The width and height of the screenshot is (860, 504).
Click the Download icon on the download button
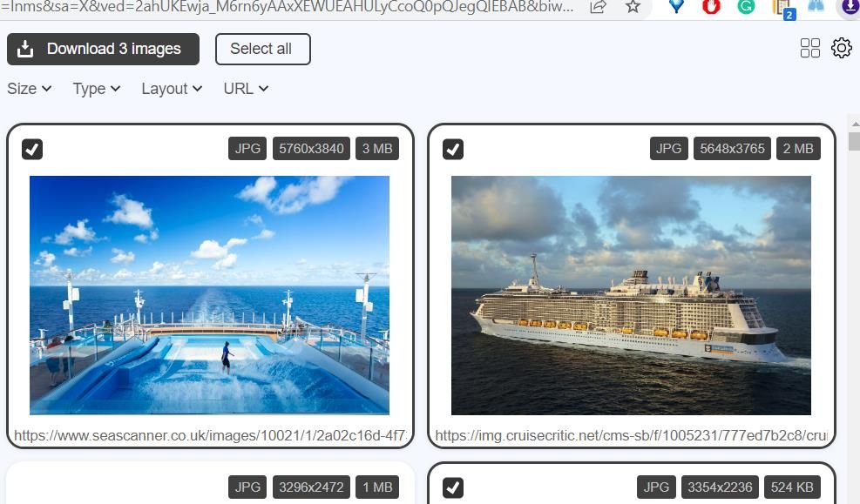click(x=26, y=49)
